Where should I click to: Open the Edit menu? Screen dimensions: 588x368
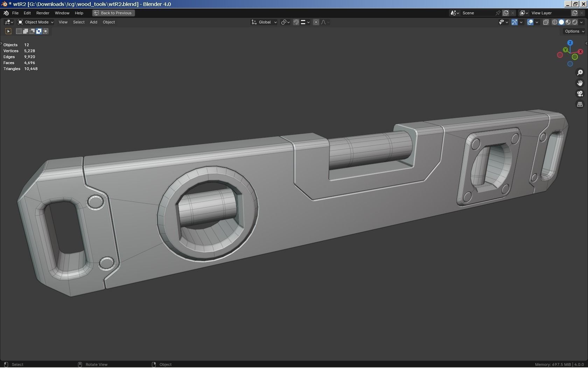pyautogui.click(x=27, y=13)
